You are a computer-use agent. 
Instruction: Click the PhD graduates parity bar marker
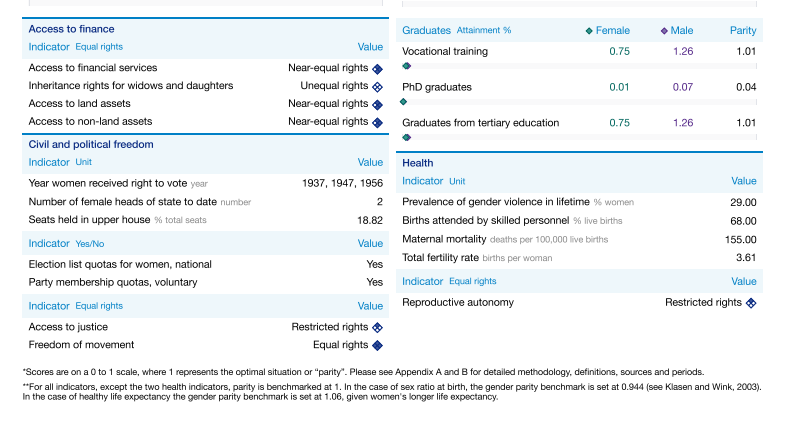click(403, 102)
